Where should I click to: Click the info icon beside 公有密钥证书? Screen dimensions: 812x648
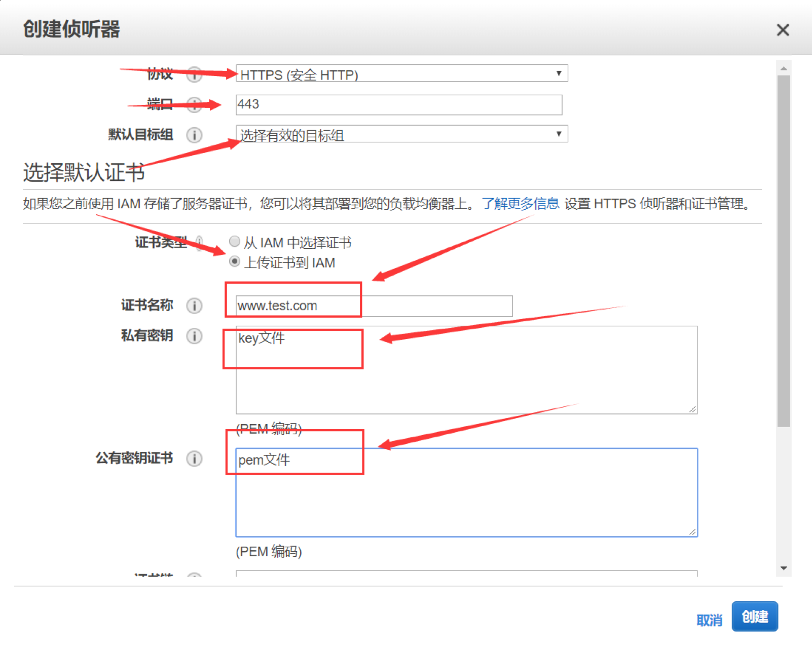pyautogui.click(x=194, y=459)
